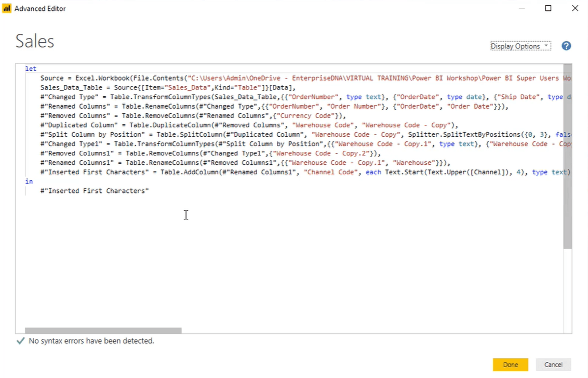Click the Cancel button

[553, 364]
